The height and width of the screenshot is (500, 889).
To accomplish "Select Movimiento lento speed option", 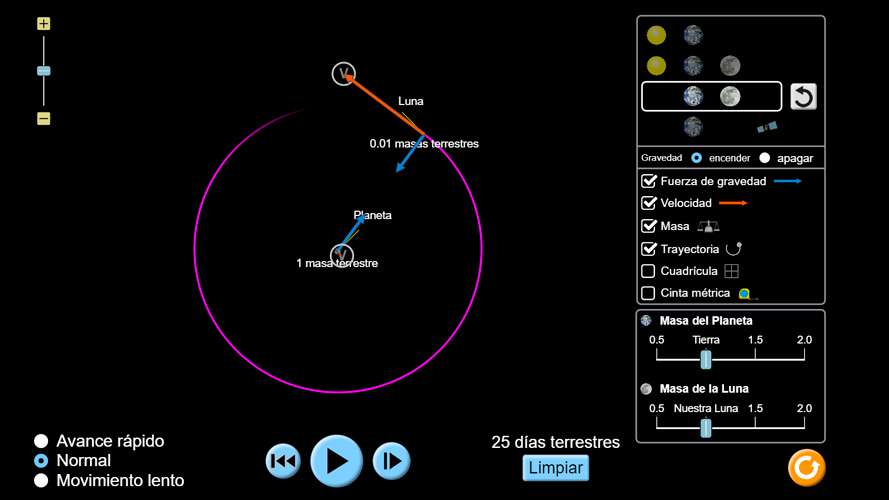I will click(x=41, y=480).
